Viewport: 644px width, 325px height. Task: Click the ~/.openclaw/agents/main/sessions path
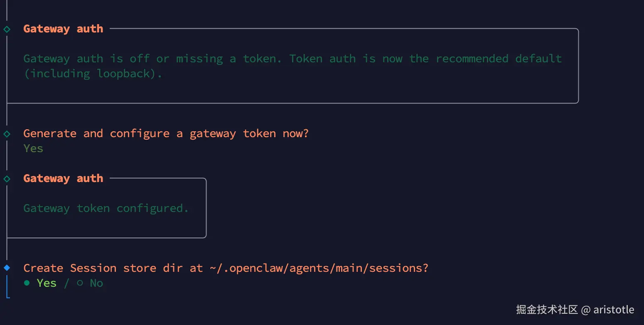coord(319,268)
